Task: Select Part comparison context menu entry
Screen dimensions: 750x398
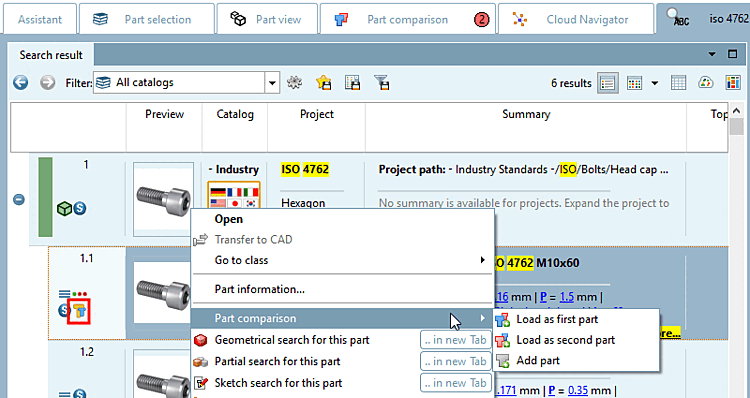Action: [x=342, y=318]
